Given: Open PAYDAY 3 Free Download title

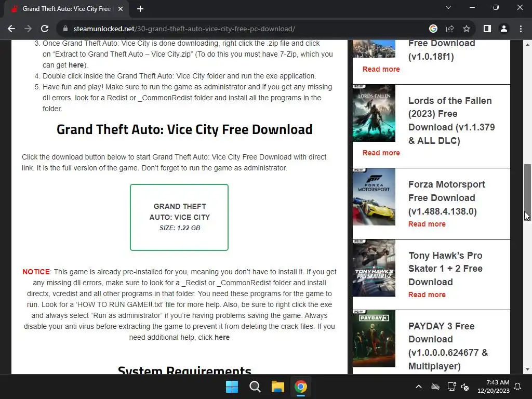Looking at the screenshot, I should click(x=448, y=346).
